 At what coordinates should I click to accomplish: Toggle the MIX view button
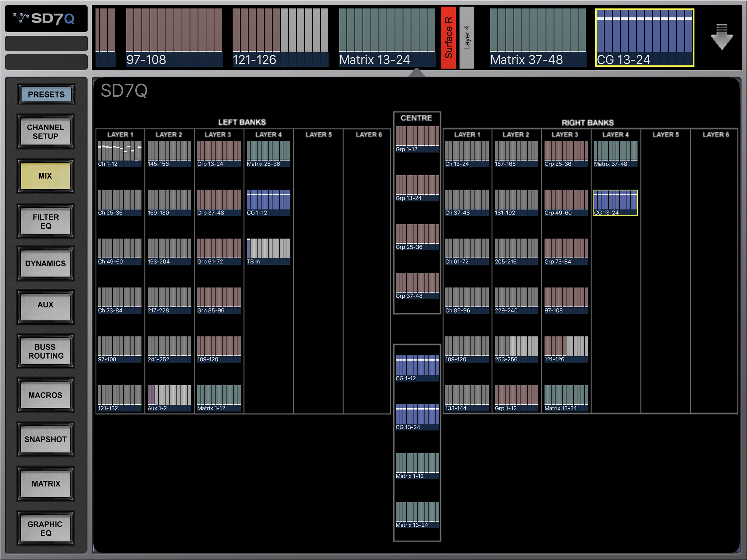(46, 176)
